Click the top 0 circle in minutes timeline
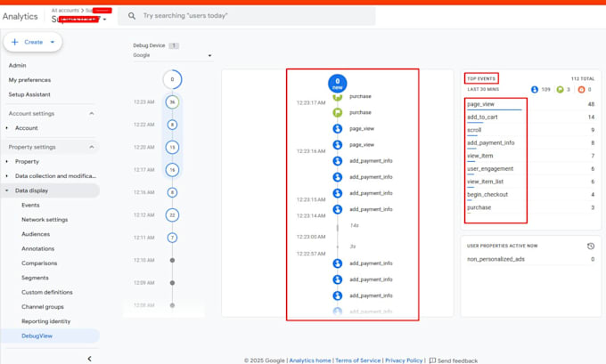This screenshot has width=606, height=364. click(x=172, y=79)
